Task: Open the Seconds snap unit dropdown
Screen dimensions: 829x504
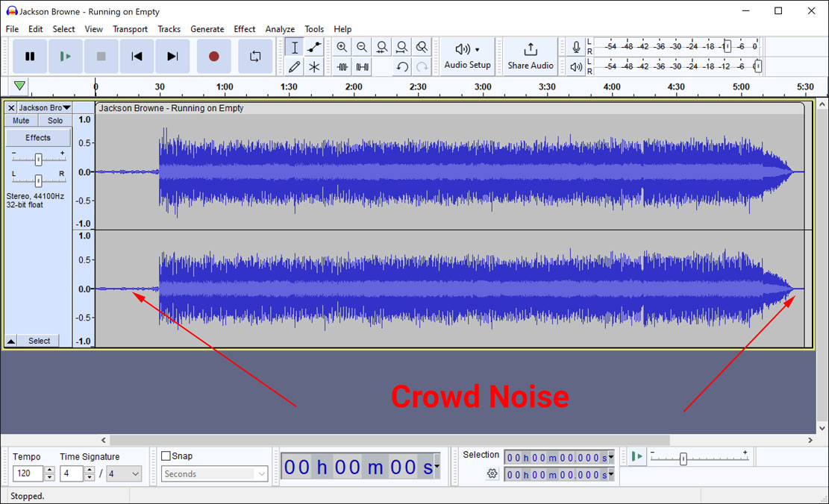Action: 214,474
